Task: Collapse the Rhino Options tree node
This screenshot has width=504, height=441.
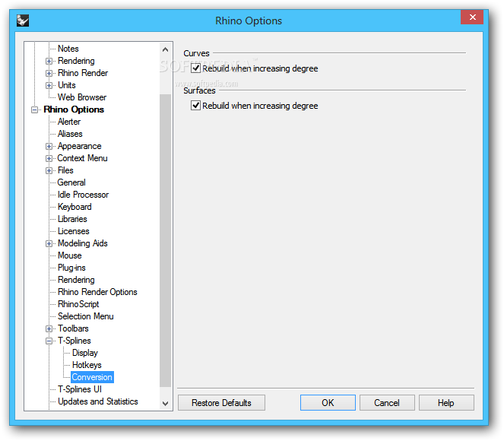Action: [34, 110]
